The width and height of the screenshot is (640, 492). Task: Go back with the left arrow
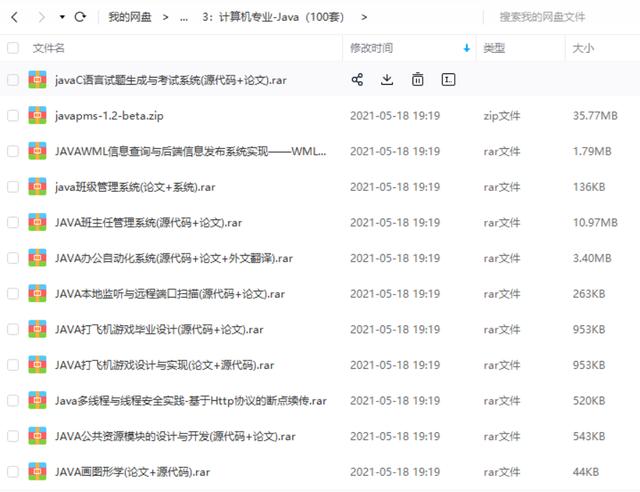(x=15, y=17)
